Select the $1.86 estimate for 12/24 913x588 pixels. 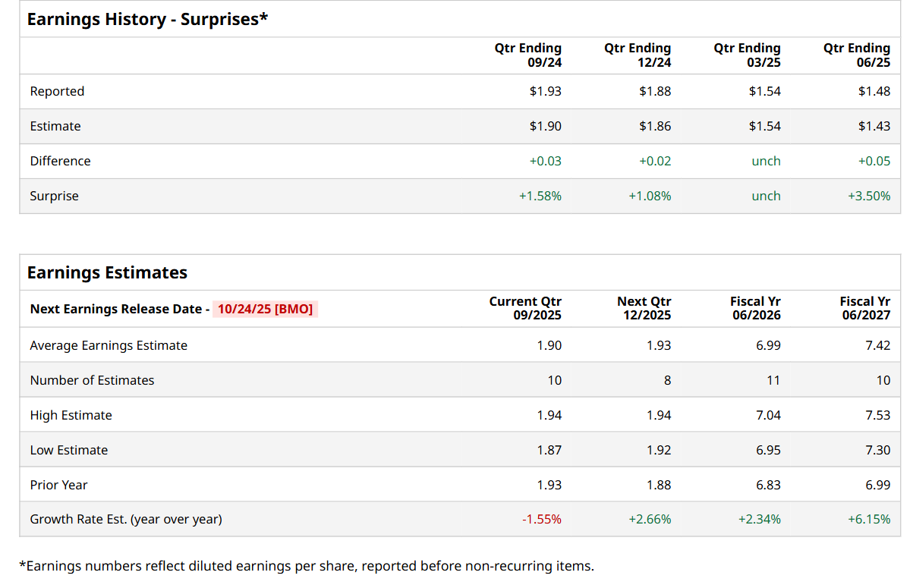[655, 126]
